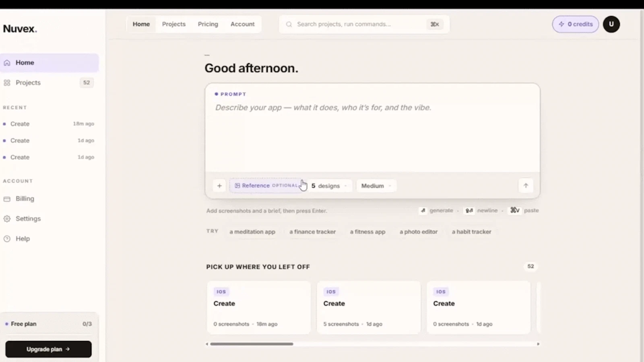Open Help in the sidebar

[x=49, y=239]
